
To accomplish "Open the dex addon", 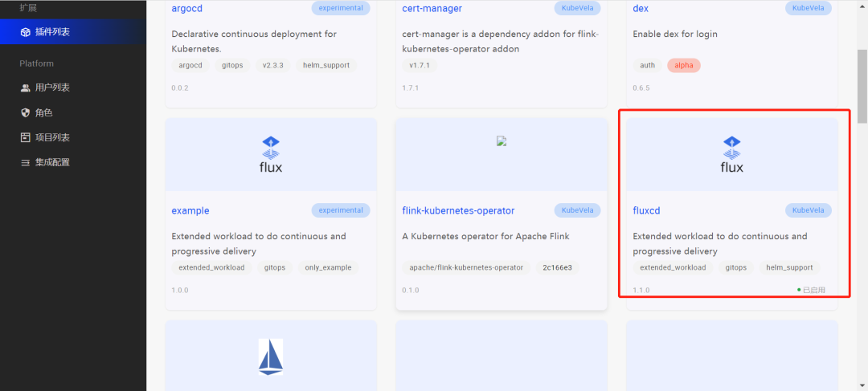I will pos(641,8).
